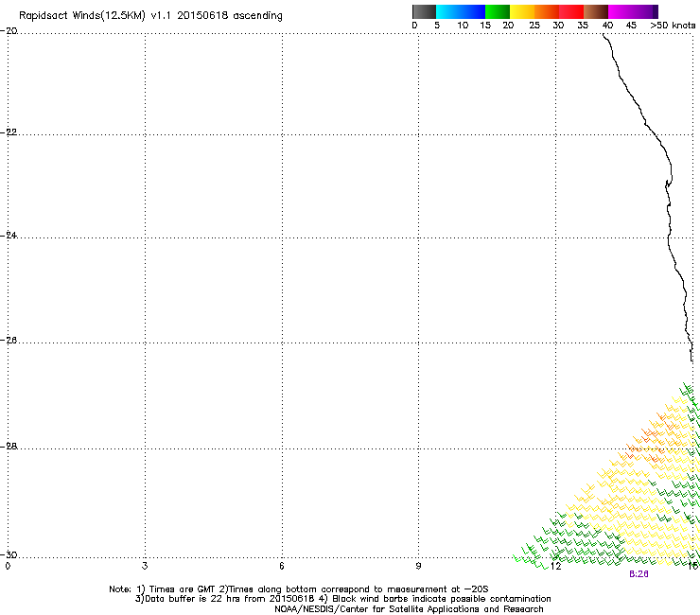Click the orange 25-30 knots legend segment

coord(547,11)
